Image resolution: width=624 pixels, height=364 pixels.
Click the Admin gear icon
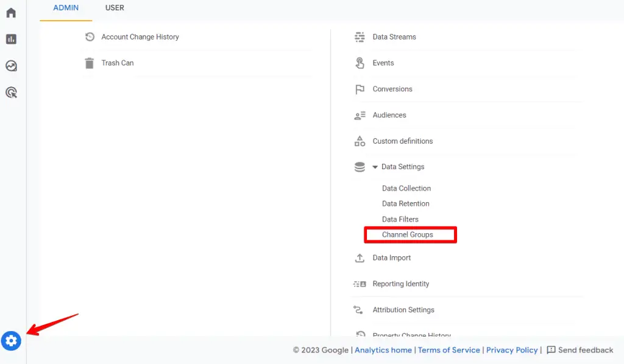tap(11, 340)
